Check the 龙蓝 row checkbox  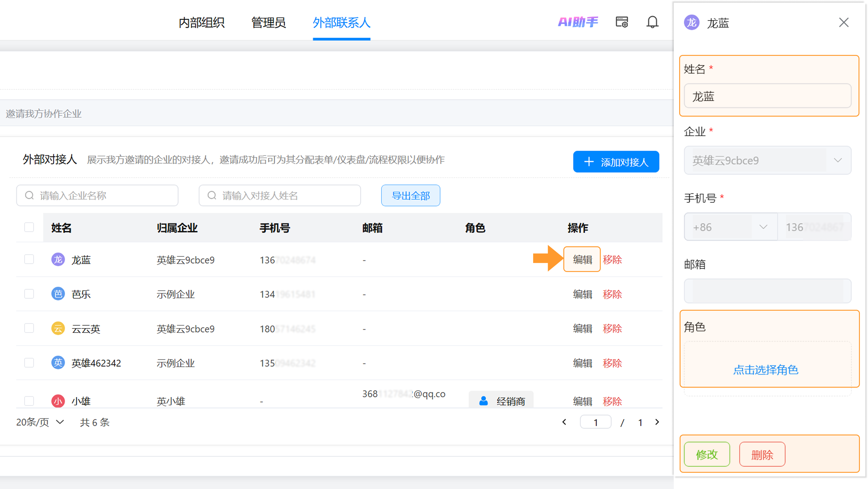[x=29, y=259]
